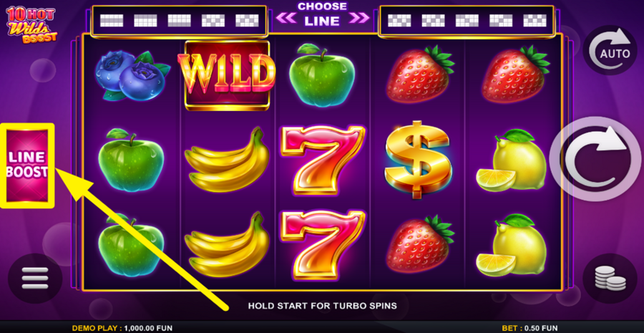
Task: Click the blueberries symbol
Action: (132, 76)
